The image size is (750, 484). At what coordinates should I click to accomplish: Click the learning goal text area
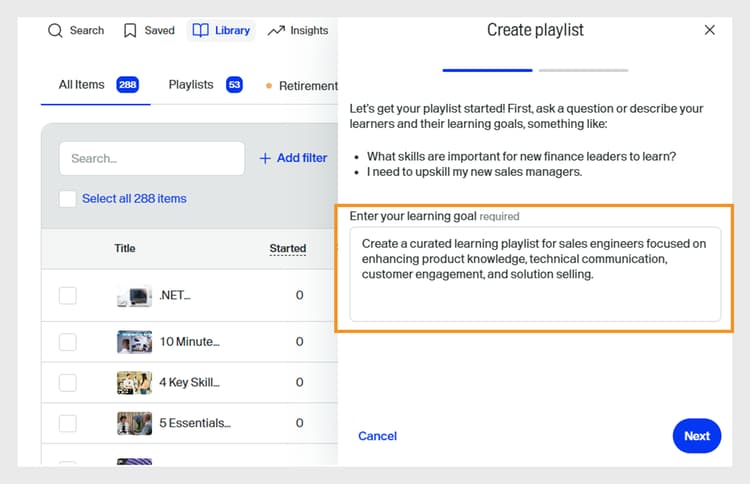(535, 275)
